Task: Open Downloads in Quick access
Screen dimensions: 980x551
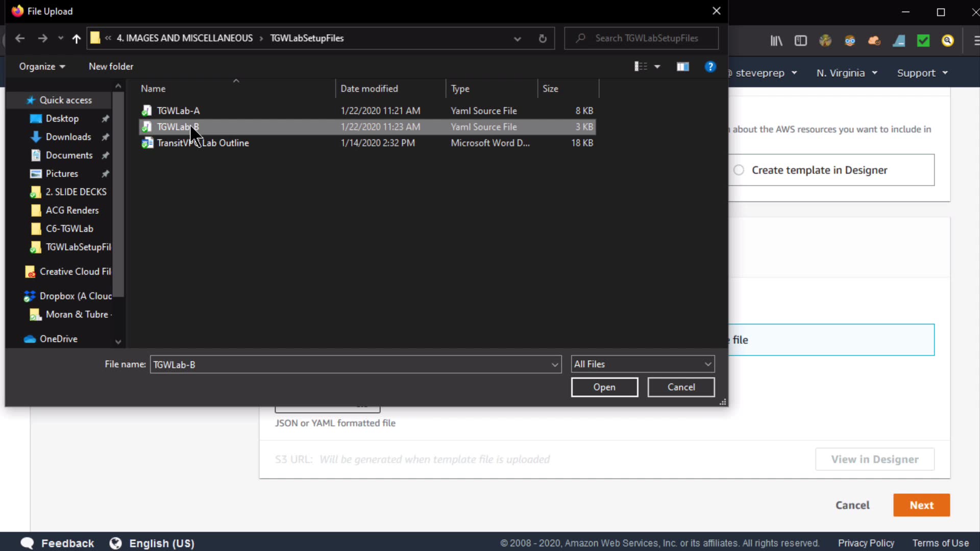Action: [x=68, y=137]
